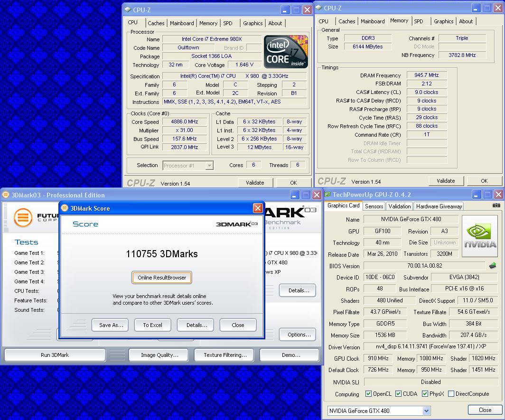Toggle the PhysX checkbox
This screenshot has width=505, height=420.
pos(425,393)
